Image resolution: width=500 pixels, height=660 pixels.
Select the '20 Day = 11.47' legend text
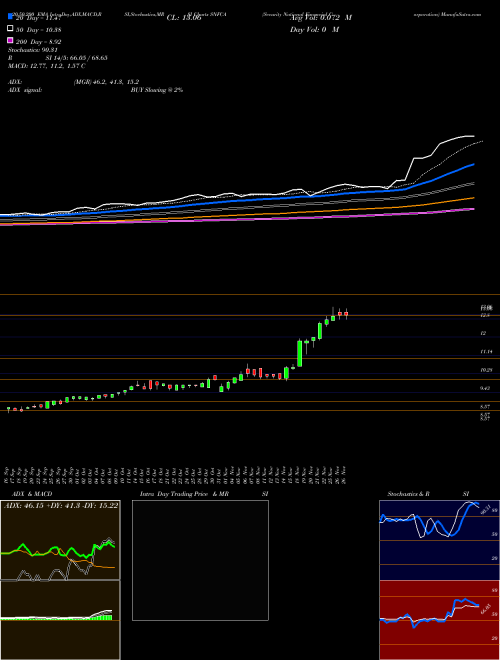tap(39, 17)
